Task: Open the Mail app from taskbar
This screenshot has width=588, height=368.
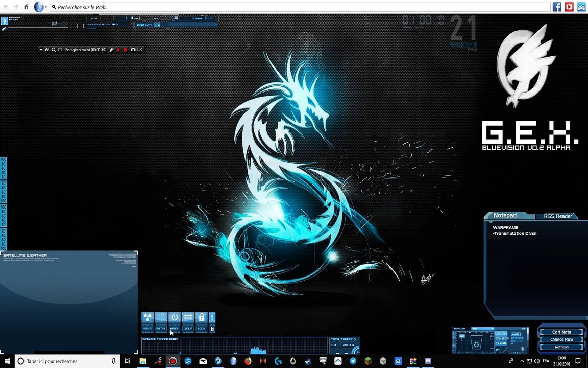Action: pos(203,361)
